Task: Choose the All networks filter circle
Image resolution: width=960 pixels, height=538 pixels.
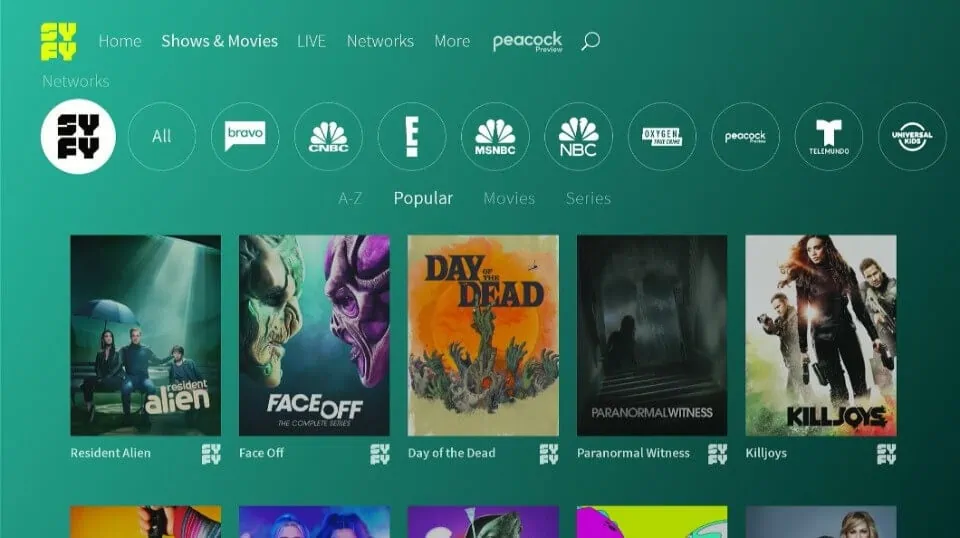Action: [162, 136]
